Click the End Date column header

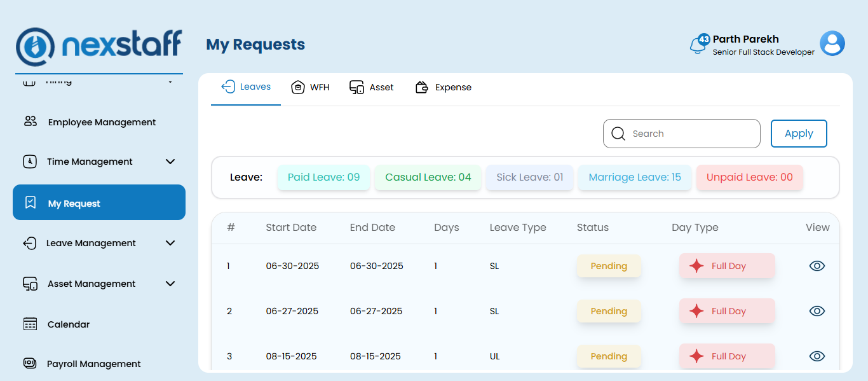click(372, 227)
